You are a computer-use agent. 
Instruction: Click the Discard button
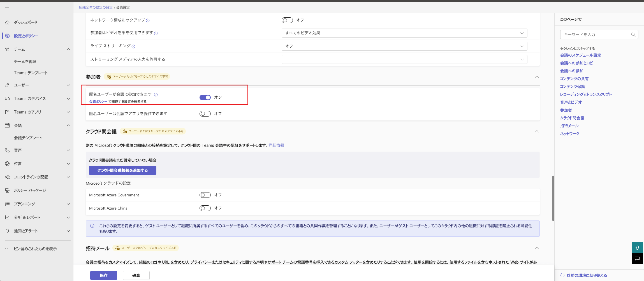point(136,275)
